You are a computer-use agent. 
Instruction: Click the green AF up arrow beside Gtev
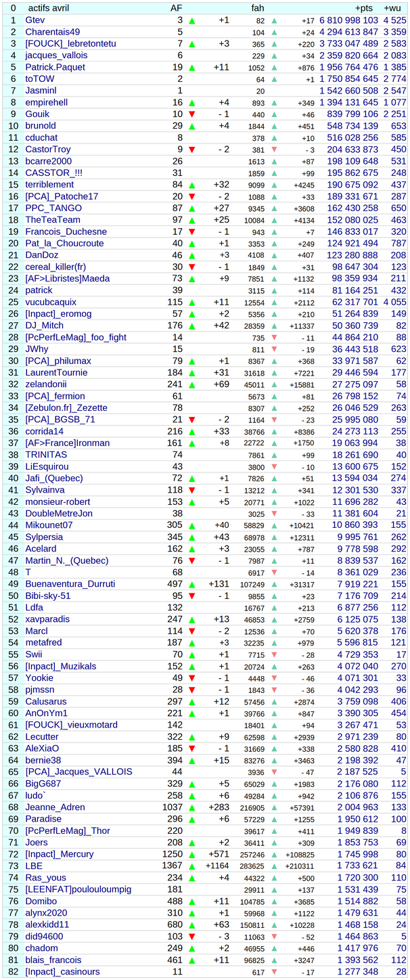[x=192, y=20]
